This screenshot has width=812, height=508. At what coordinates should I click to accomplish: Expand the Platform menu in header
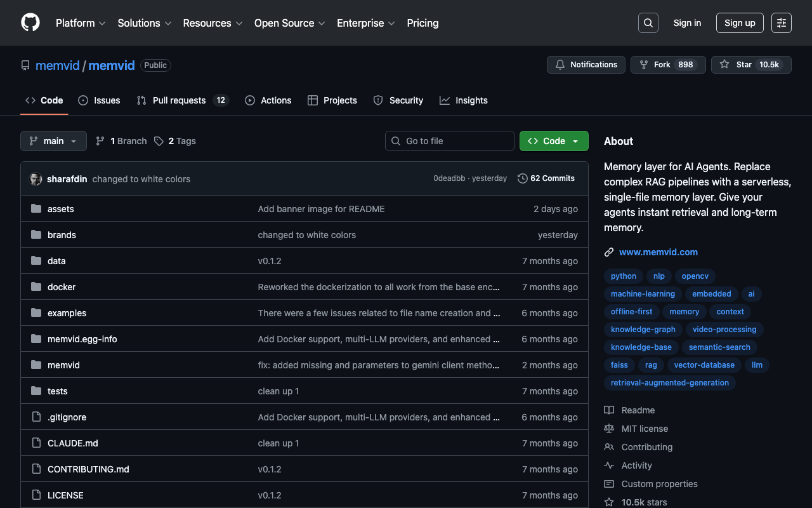click(x=80, y=23)
